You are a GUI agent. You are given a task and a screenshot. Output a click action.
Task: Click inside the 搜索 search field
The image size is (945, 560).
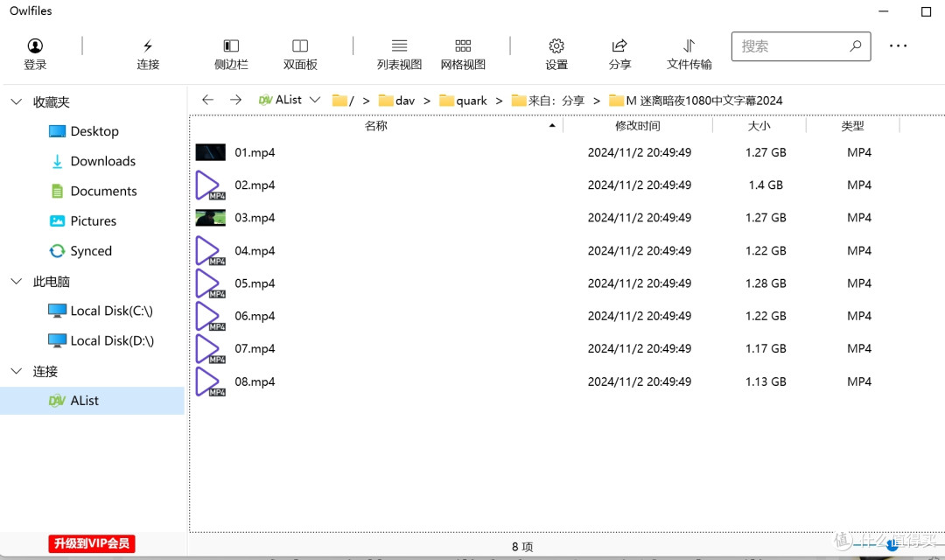pos(792,45)
